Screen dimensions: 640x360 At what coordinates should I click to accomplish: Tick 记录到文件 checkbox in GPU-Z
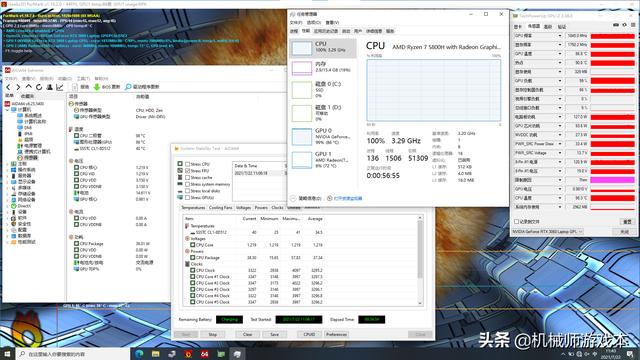point(517,222)
